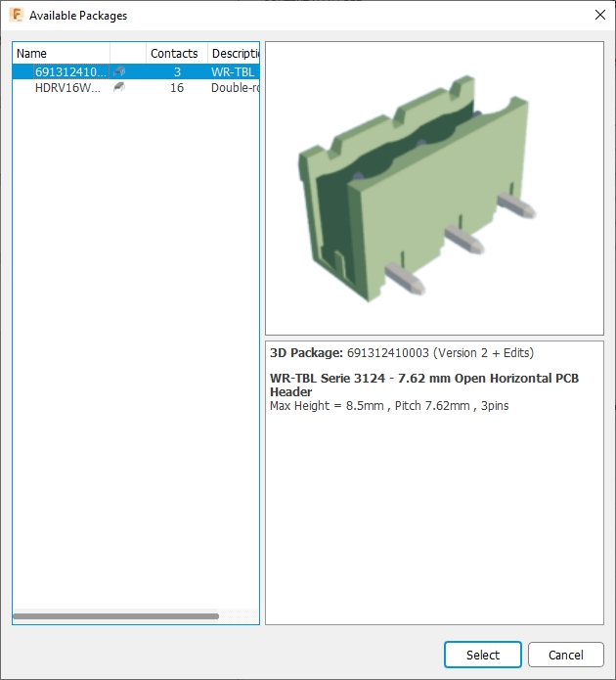Click the horizontal scrollbar in the package list

coord(115,616)
